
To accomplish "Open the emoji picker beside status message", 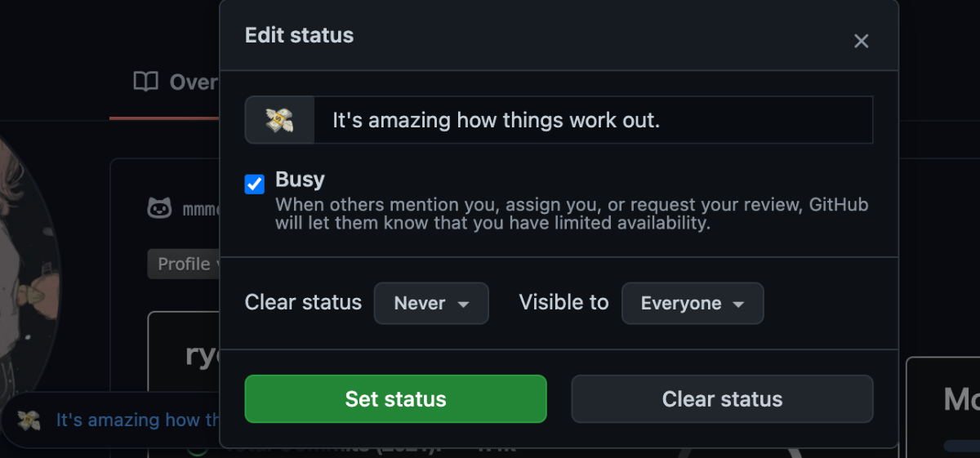I will coord(280,120).
